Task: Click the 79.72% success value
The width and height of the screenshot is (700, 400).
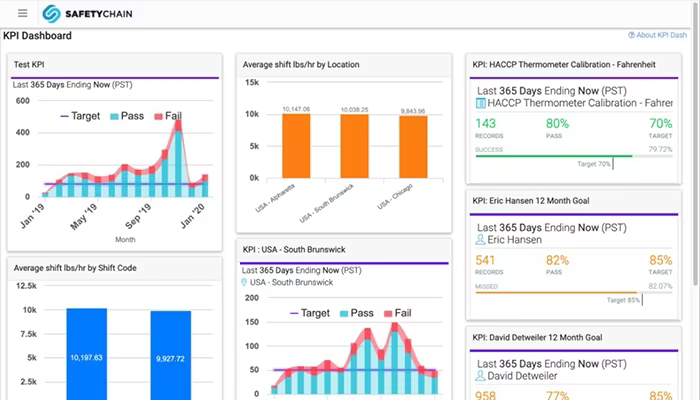Action: point(660,150)
